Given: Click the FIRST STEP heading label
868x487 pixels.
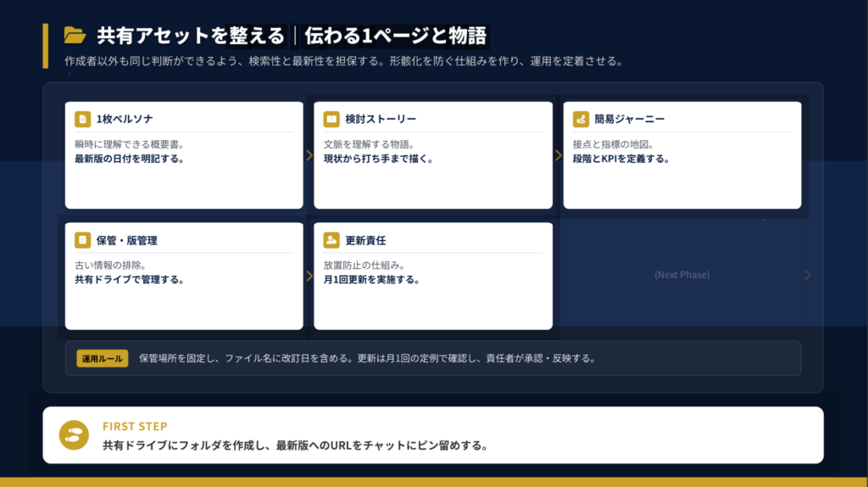Looking at the screenshot, I should [x=135, y=426].
